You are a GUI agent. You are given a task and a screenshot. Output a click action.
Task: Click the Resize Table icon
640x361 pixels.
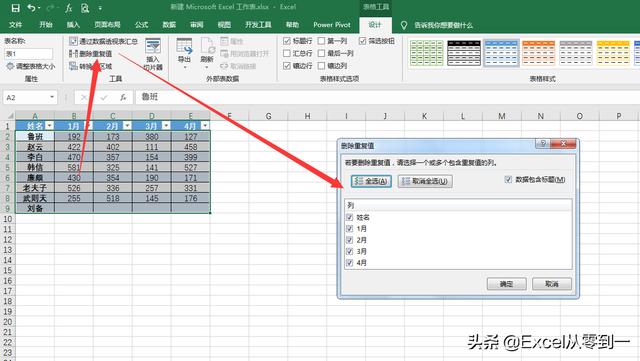[10, 66]
